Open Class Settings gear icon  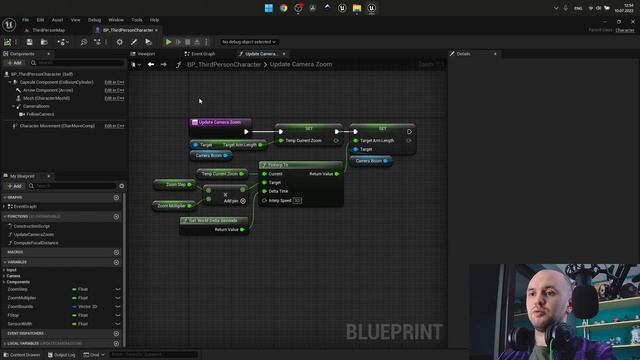click(x=120, y=42)
